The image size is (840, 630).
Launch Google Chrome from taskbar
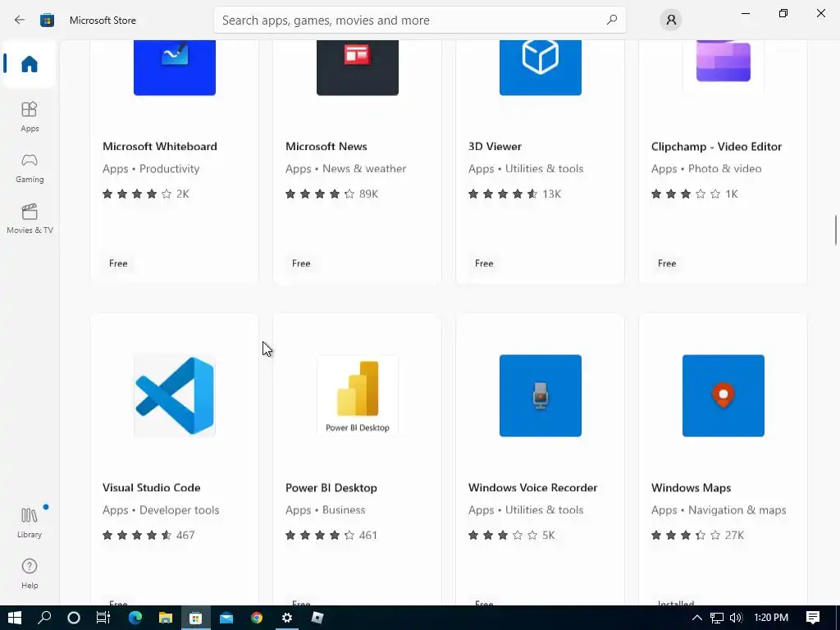257,618
